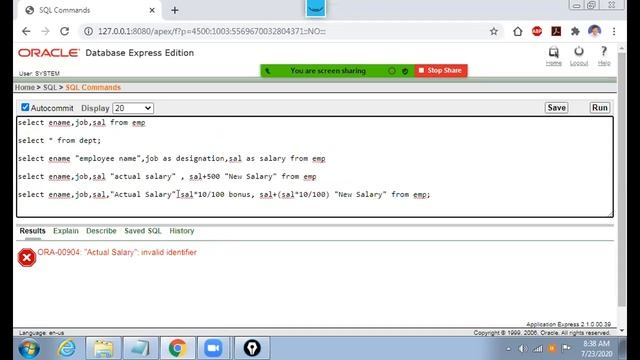This screenshot has height=360, width=640.
Task: Open the History tab
Action: 182,231
